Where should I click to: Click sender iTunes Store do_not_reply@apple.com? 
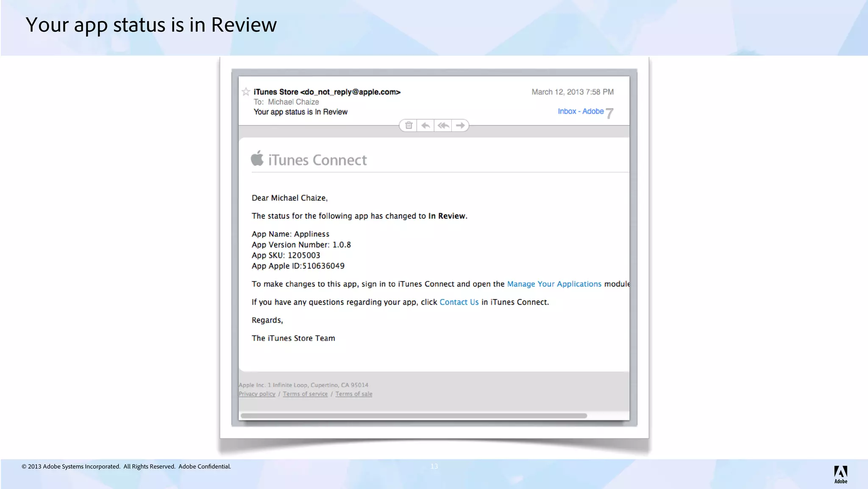(327, 92)
